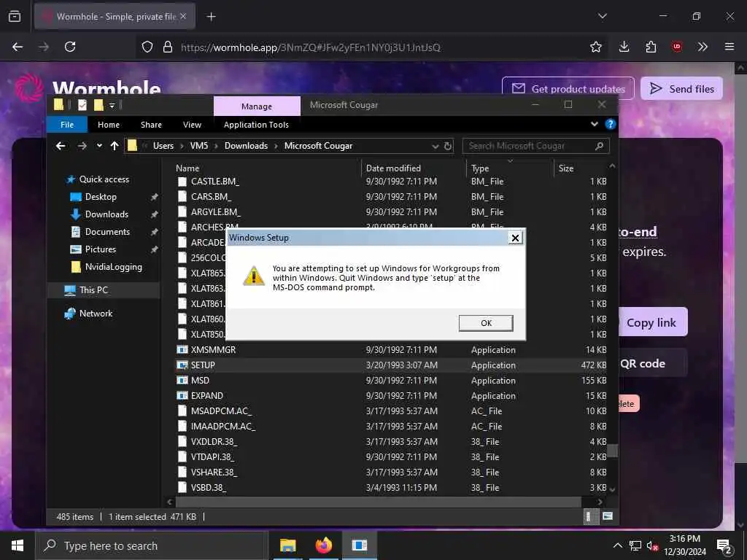This screenshot has width=747, height=560.
Task: Expand the Explorer ribbon chevron
Action: [x=594, y=124]
